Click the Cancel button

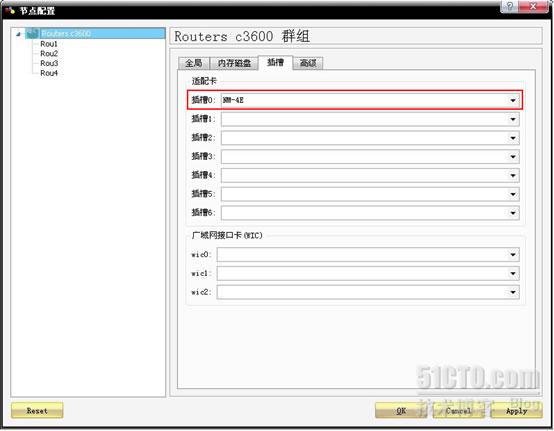[459, 411]
